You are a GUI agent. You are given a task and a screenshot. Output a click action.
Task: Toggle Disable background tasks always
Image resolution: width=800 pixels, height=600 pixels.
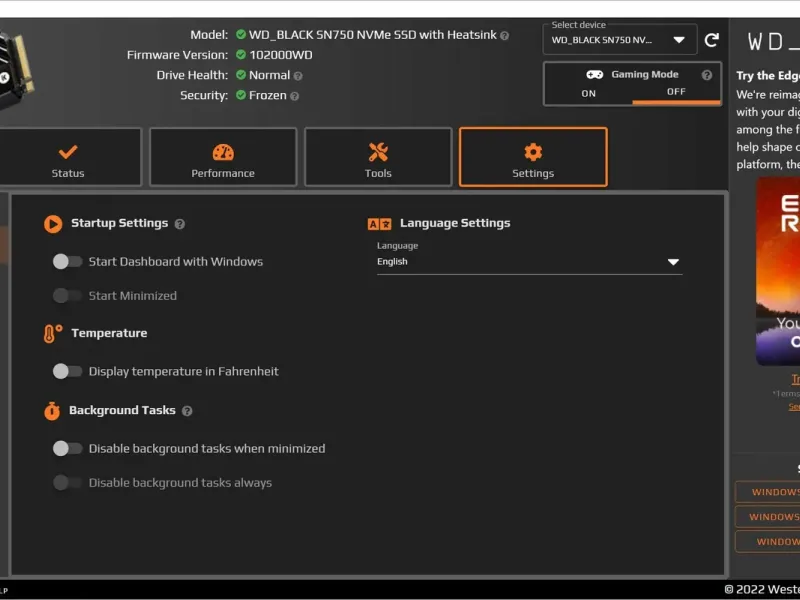click(x=67, y=482)
